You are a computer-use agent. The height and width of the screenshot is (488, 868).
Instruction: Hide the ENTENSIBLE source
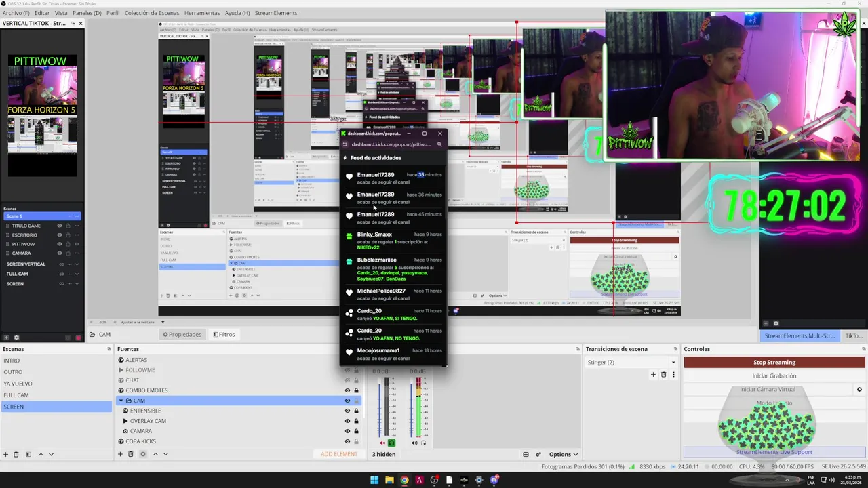pyautogui.click(x=347, y=411)
